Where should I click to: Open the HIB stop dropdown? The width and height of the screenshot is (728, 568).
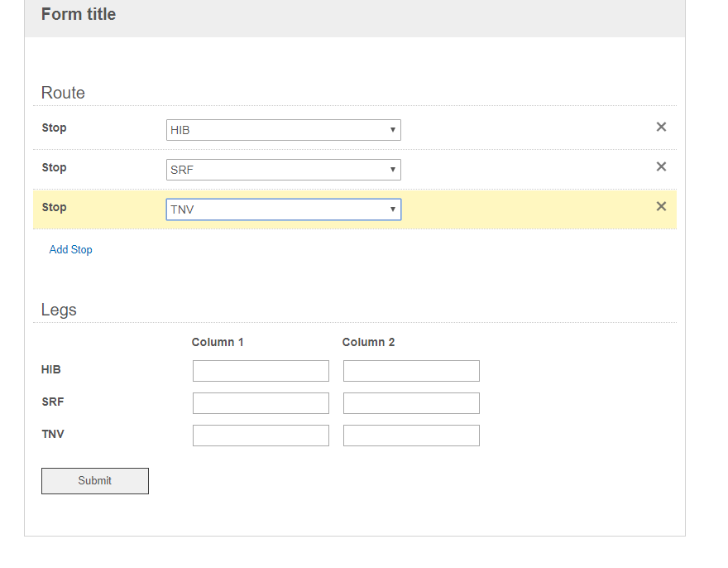[283, 130]
